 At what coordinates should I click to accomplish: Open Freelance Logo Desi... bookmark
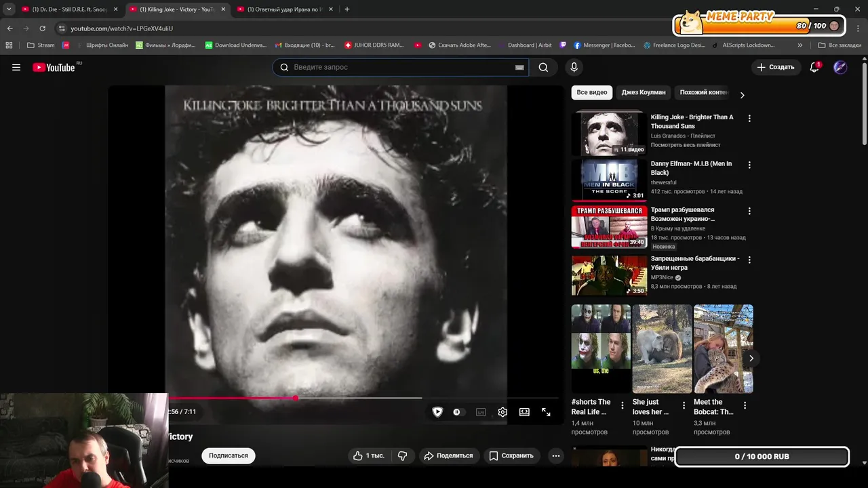click(674, 45)
